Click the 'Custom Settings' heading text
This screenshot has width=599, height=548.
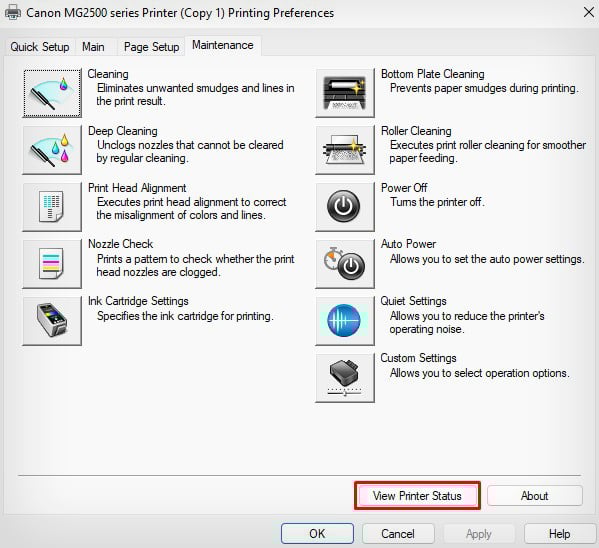tap(418, 358)
